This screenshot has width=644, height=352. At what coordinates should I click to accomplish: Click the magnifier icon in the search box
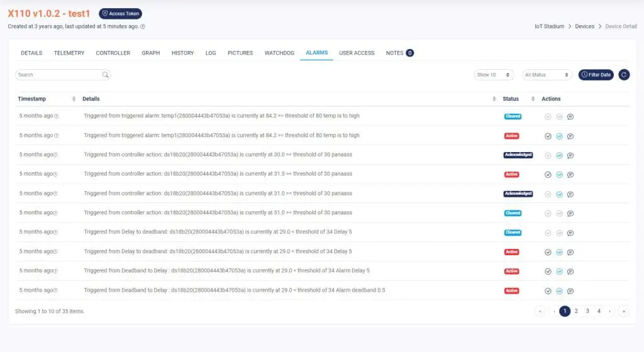[x=105, y=75]
